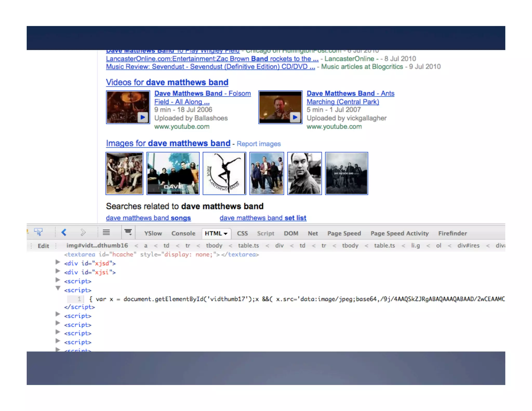Open the Page Speed Activity tab

tap(399, 233)
